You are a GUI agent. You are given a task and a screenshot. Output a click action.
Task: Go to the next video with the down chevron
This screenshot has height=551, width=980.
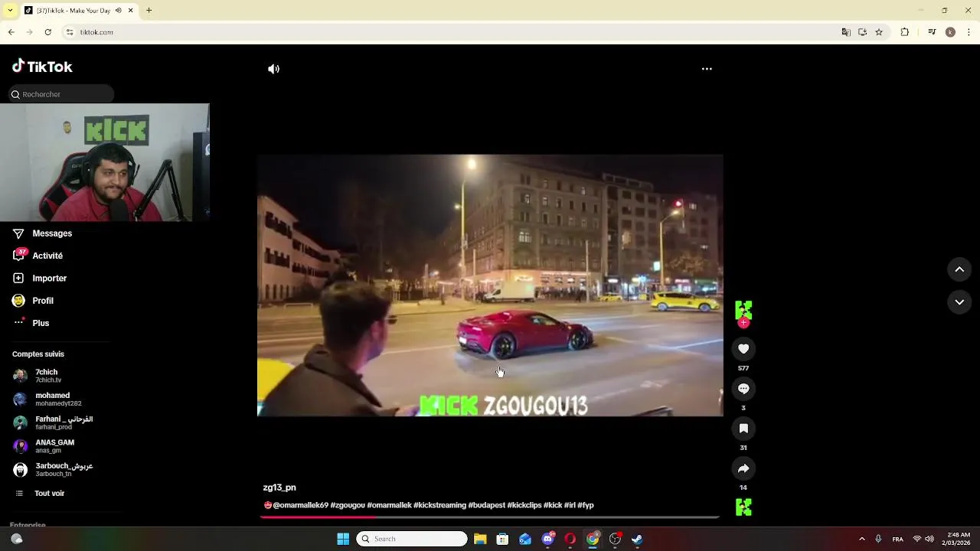pyautogui.click(x=959, y=302)
